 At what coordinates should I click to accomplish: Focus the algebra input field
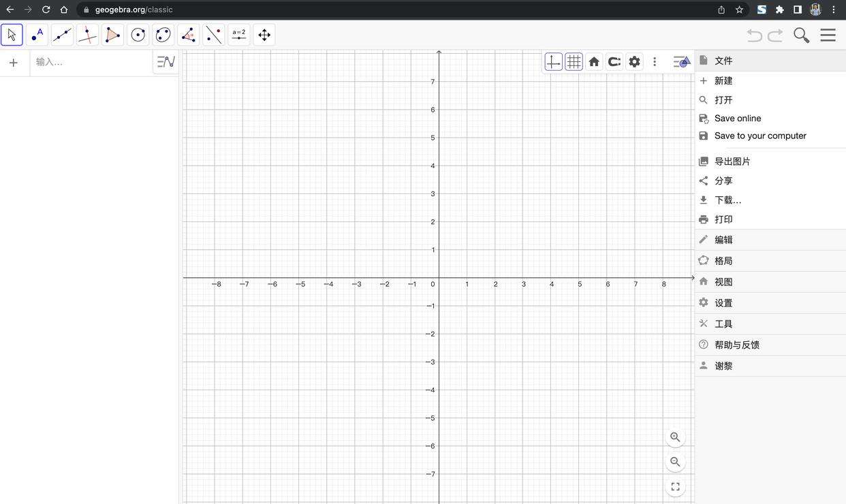point(92,62)
